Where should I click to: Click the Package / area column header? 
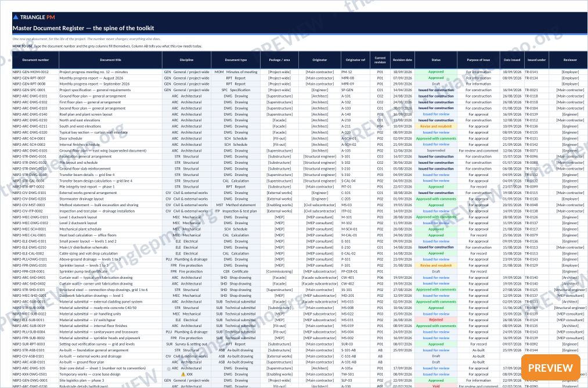(279, 60)
